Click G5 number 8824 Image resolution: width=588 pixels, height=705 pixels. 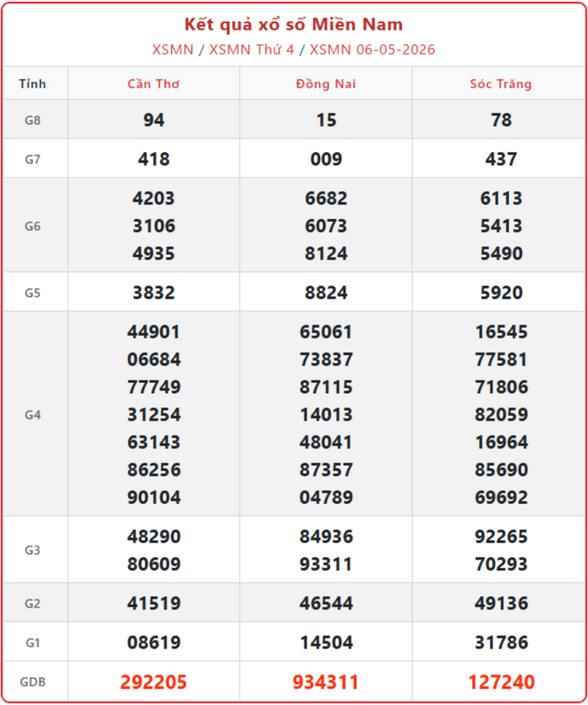click(x=326, y=292)
